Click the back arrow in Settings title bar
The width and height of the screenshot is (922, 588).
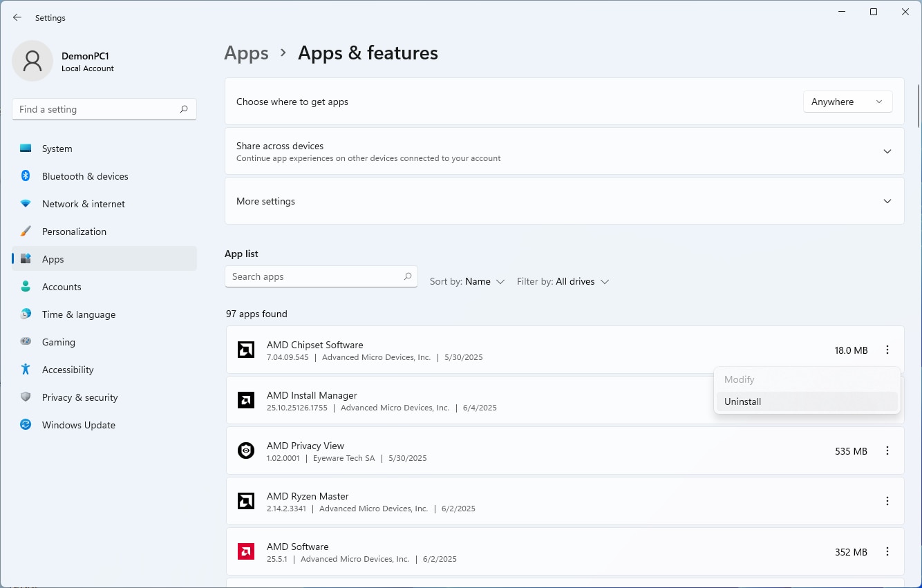coord(17,17)
